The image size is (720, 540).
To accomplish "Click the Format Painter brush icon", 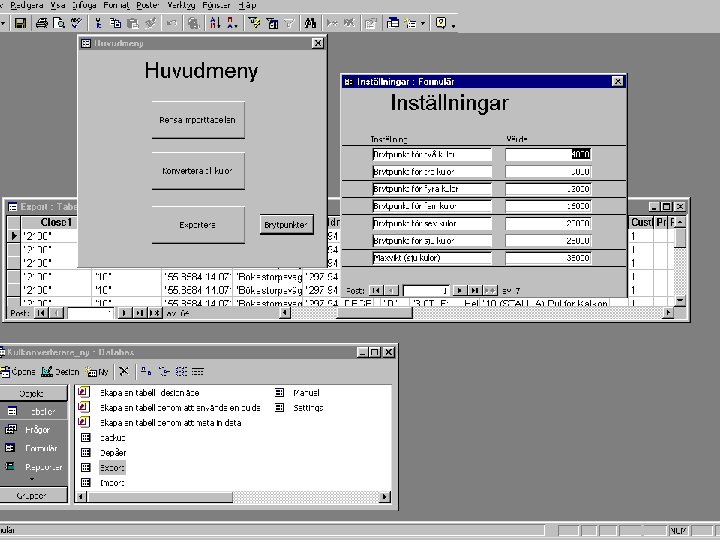I will tap(151, 23).
